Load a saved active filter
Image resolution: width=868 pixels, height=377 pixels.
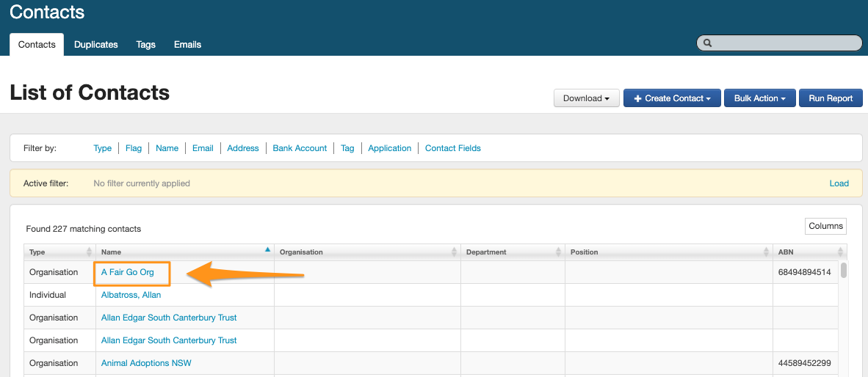point(839,183)
